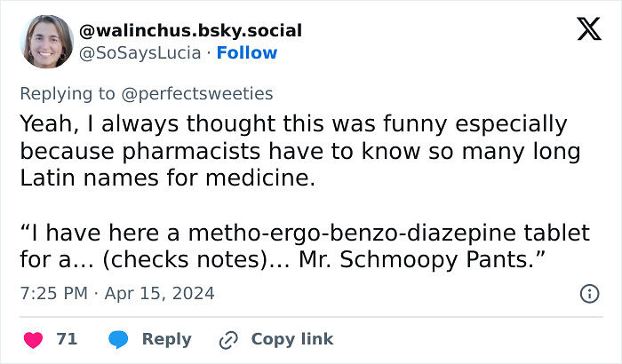Click the X logo icon

[x=588, y=30]
